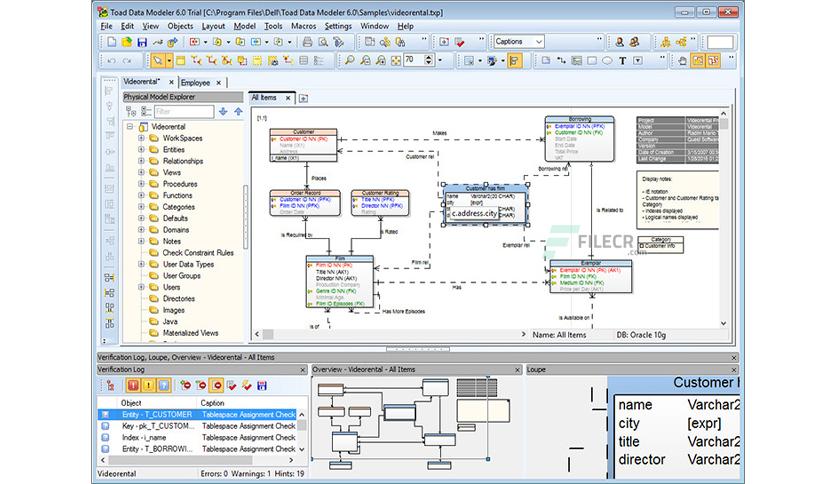Screen dimensions: 836x484
Task: Click the tree icon in the Verification Log toolbar
Action: [110, 385]
